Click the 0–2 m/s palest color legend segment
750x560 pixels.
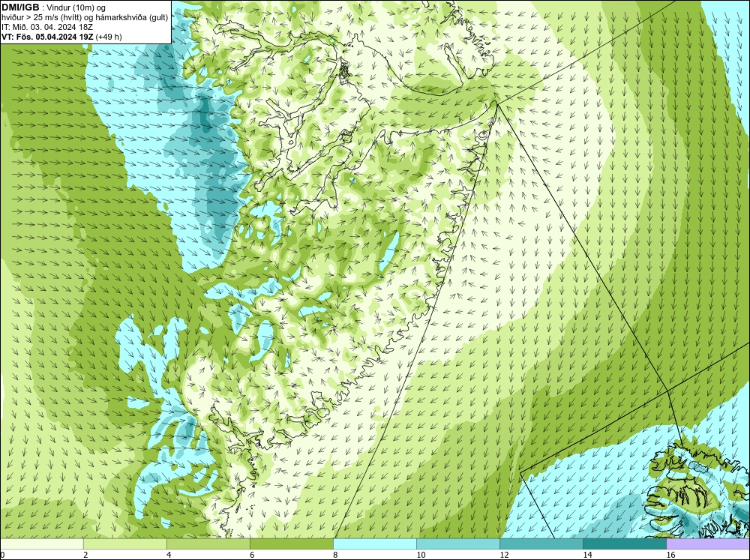tap(41, 544)
